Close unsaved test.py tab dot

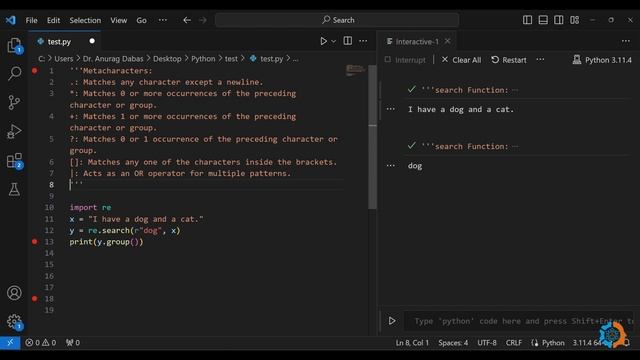(92, 41)
